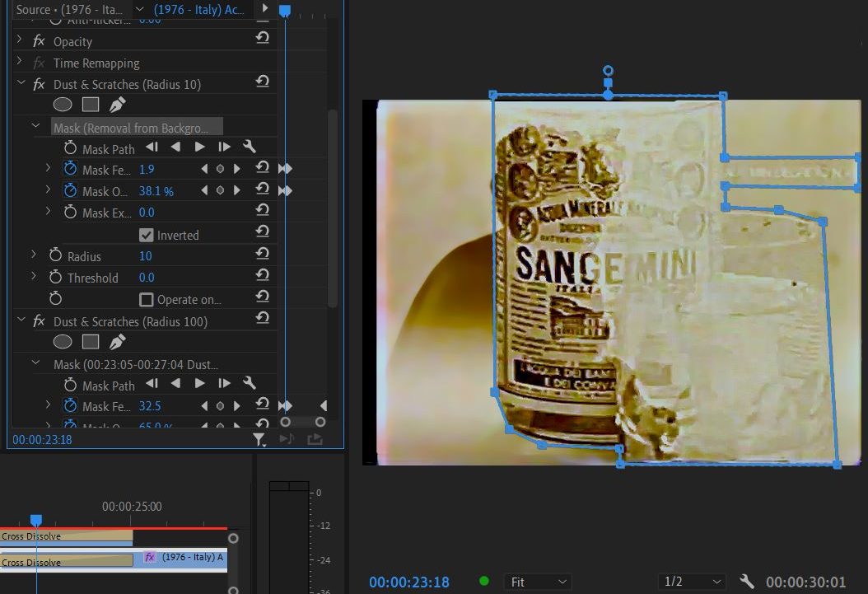Select Mask (Removal from Backgro... row

pos(138,128)
